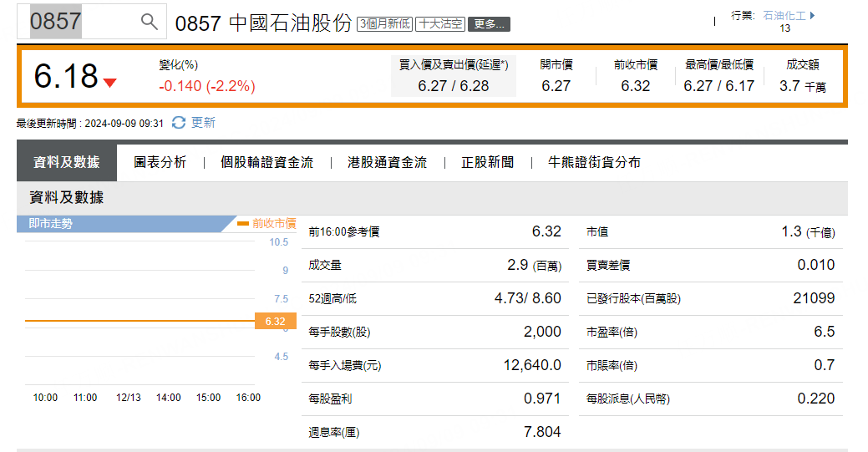Open the 港股通資金流 tab
Screen dimensions: 868x452
387,162
